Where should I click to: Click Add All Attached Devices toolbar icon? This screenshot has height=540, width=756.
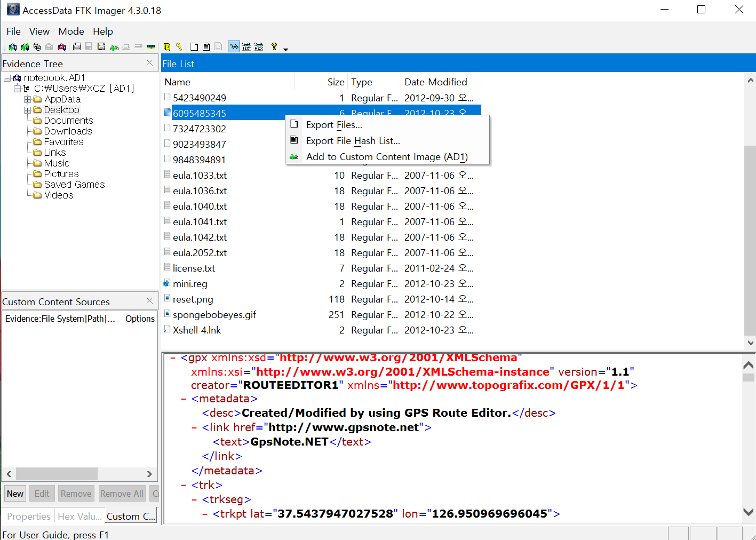25,47
